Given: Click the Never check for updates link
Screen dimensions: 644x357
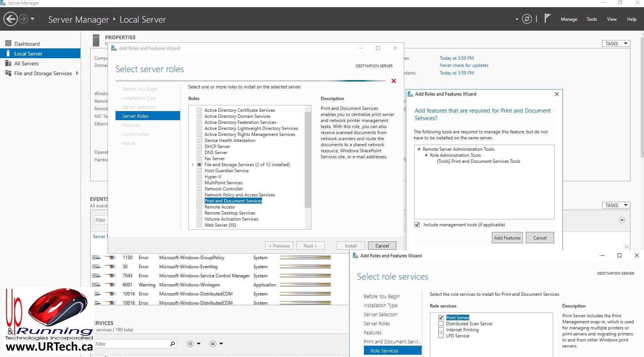Looking at the screenshot, I should click(464, 65).
